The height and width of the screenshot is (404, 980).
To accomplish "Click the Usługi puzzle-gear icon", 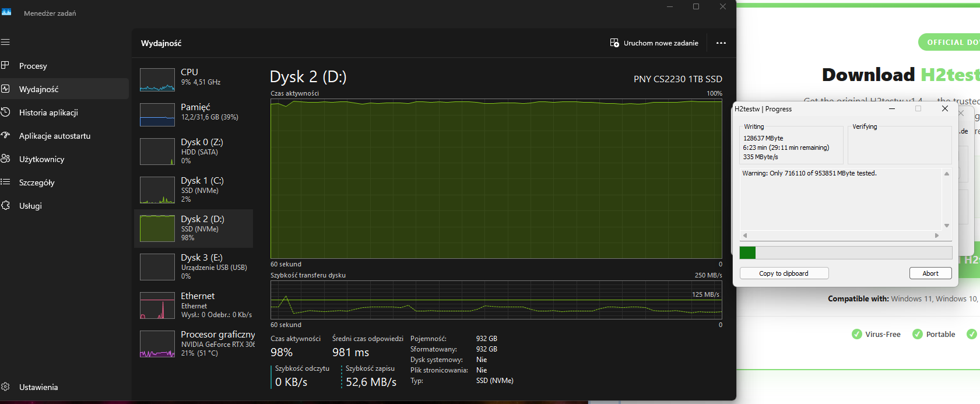I will tap(5, 205).
